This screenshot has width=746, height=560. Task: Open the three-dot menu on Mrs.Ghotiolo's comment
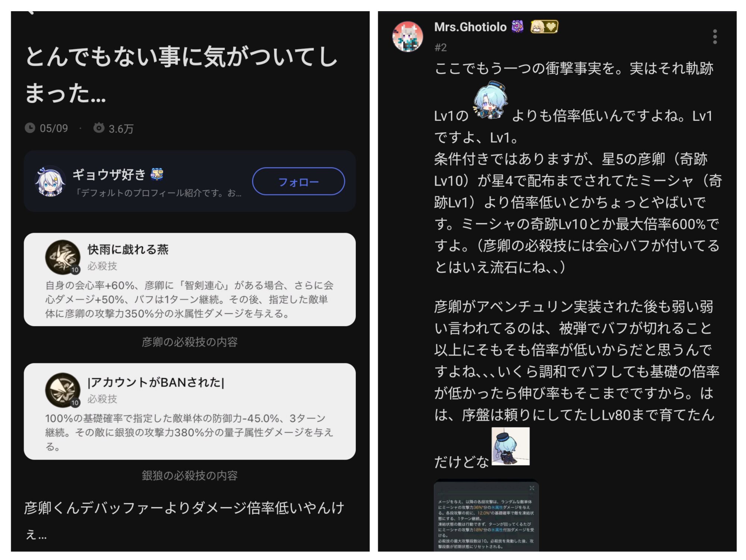pos(715,37)
